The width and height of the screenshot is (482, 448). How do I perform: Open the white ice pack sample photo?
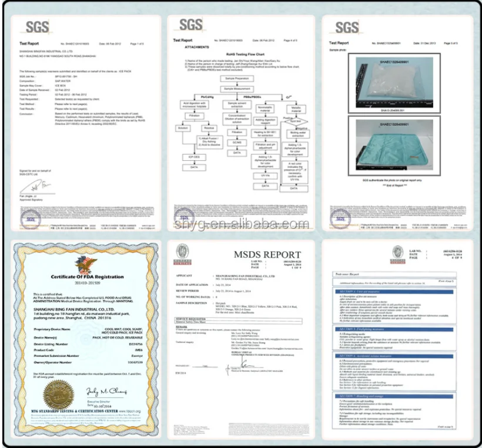pos(394,83)
